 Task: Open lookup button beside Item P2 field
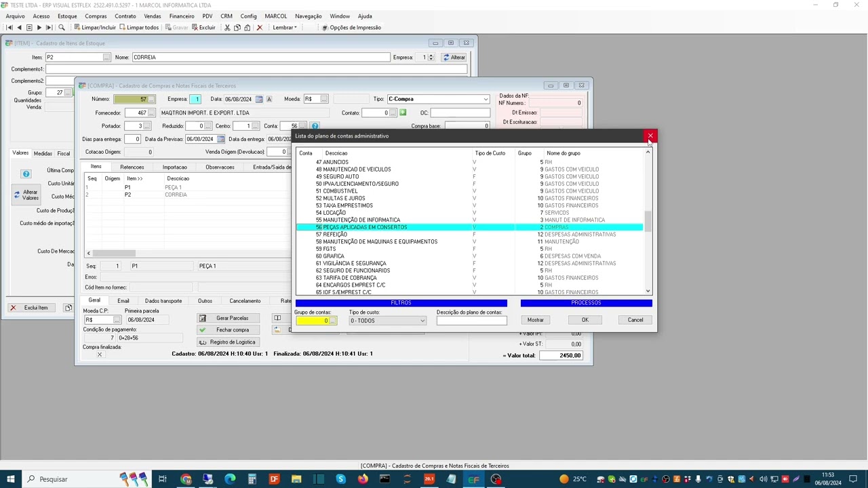tap(106, 58)
